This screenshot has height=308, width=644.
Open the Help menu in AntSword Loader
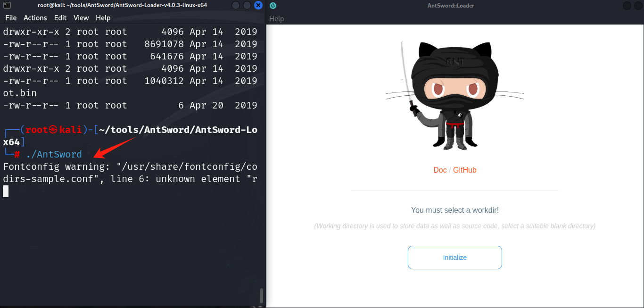[x=276, y=18]
